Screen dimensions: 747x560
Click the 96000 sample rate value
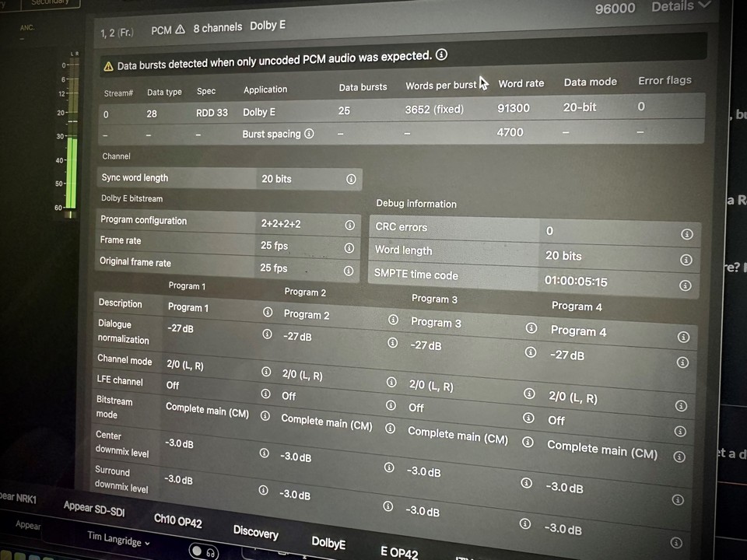[615, 9]
